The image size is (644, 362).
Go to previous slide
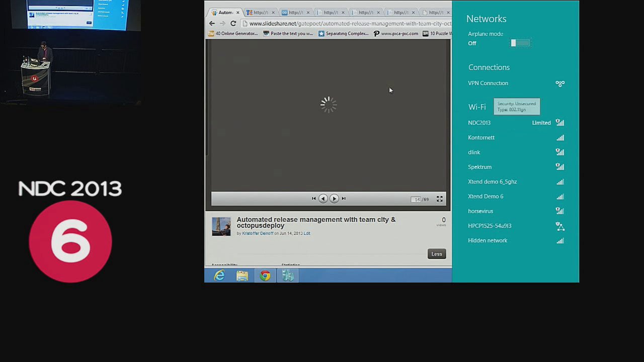point(323,199)
